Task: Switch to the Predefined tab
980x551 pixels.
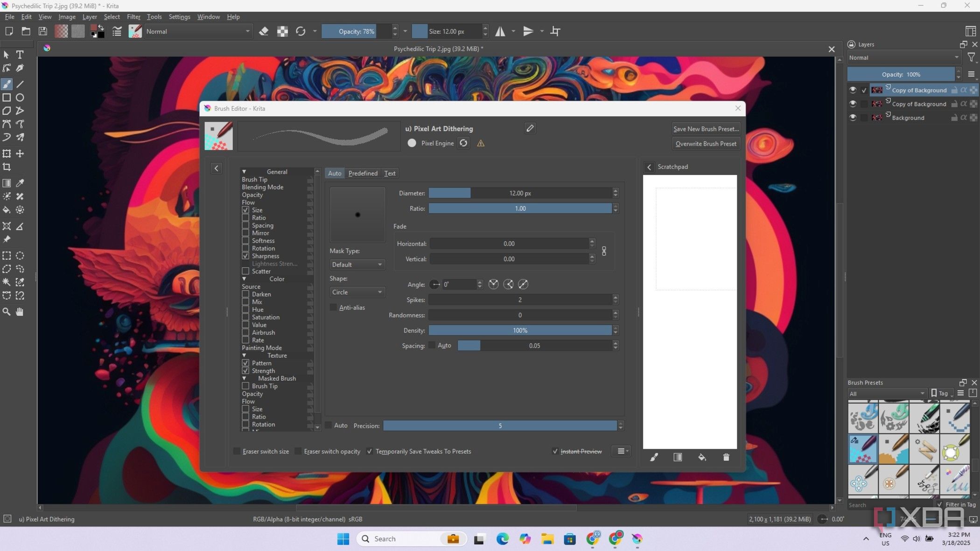Action: pos(363,173)
